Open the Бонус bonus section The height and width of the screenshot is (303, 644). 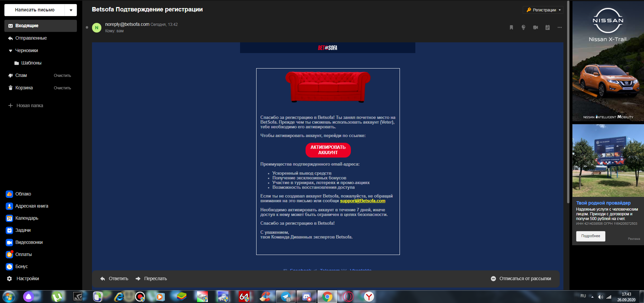tap(17, 266)
